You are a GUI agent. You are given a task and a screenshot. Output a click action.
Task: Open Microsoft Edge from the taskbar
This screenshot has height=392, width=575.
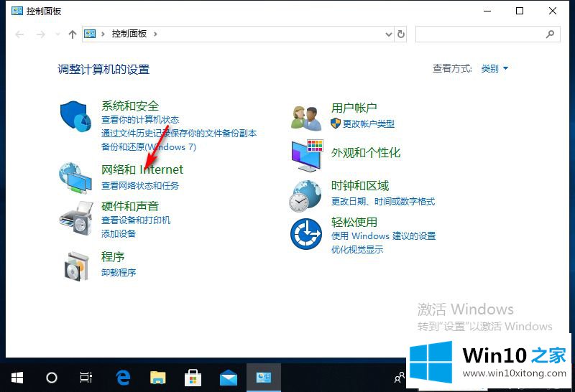click(124, 377)
